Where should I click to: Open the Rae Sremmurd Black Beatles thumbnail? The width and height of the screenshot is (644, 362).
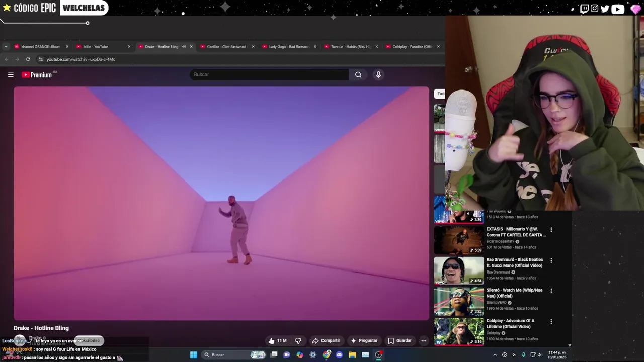tap(458, 270)
